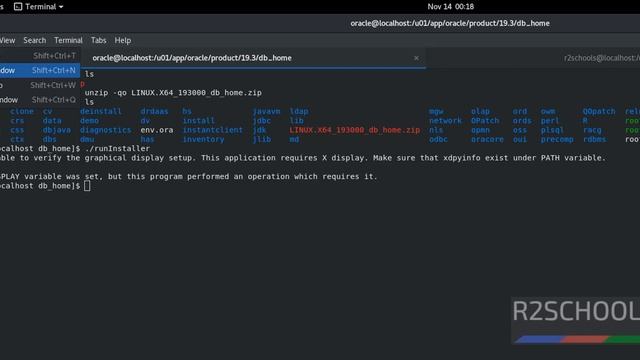Click the deinstall directory name
The width and height of the screenshot is (640, 360).
click(x=101, y=111)
